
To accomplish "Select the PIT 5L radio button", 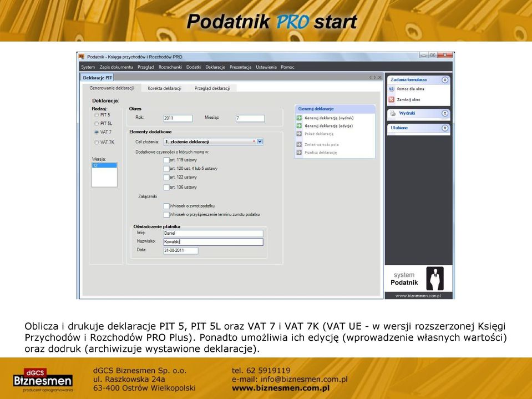I will click(97, 124).
